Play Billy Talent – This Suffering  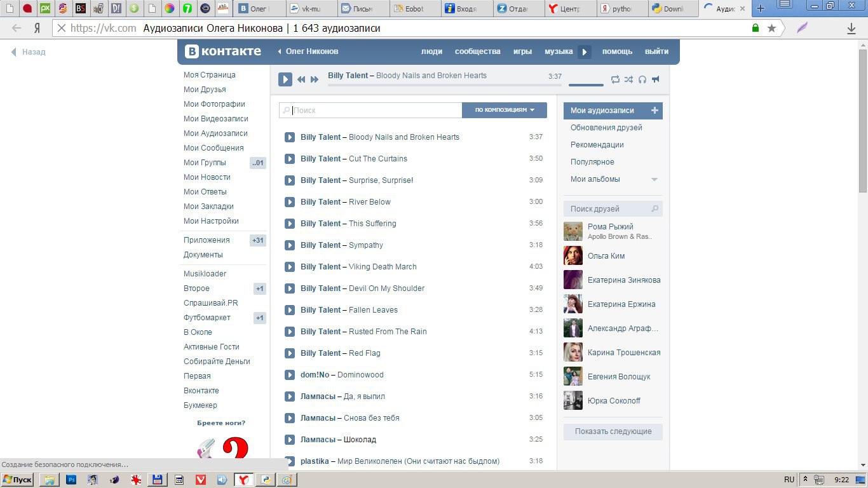[290, 224]
